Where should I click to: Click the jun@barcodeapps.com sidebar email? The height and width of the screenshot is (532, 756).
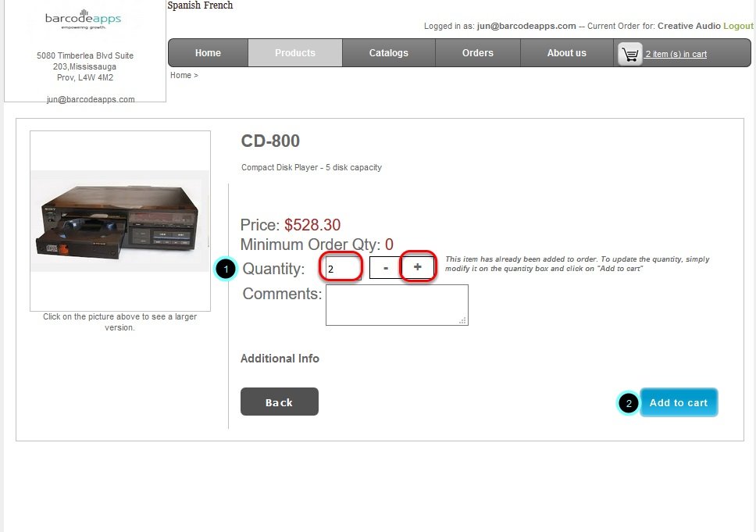pyautogui.click(x=91, y=99)
